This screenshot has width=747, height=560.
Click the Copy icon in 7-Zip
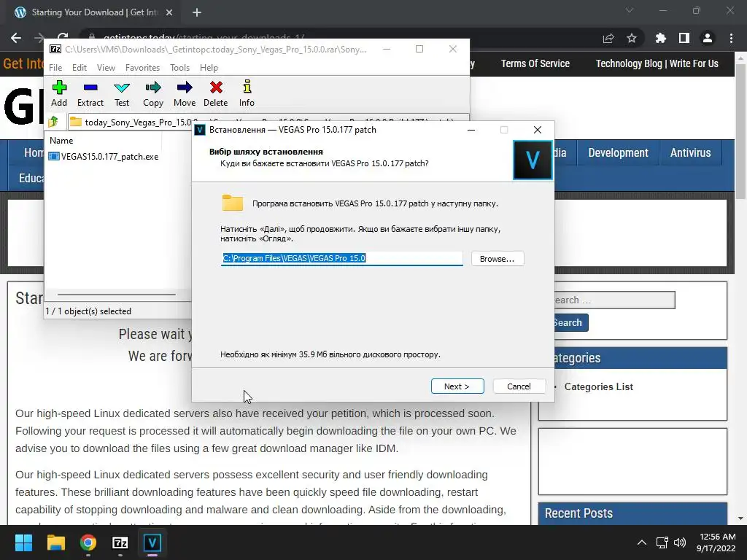pyautogui.click(x=153, y=93)
